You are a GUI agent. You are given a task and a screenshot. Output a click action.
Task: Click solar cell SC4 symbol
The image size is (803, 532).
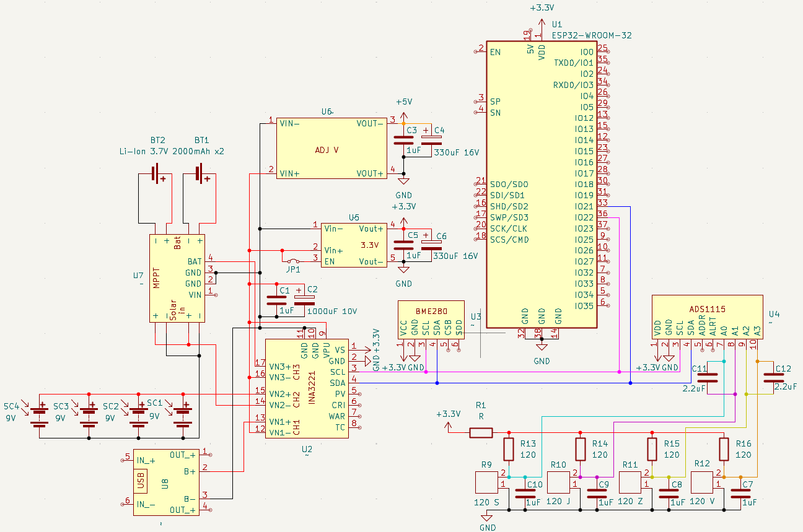click(40, 416)
